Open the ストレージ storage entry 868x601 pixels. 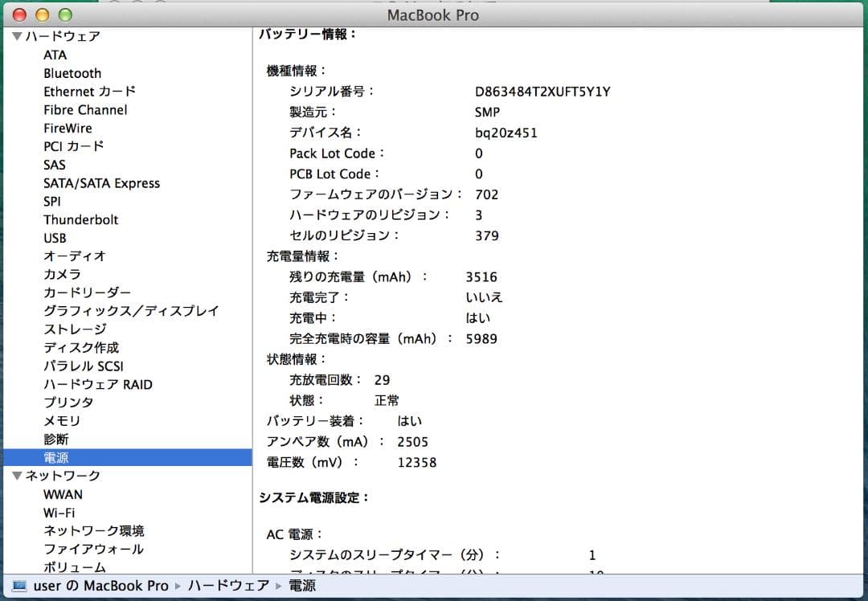click(75, 329)
